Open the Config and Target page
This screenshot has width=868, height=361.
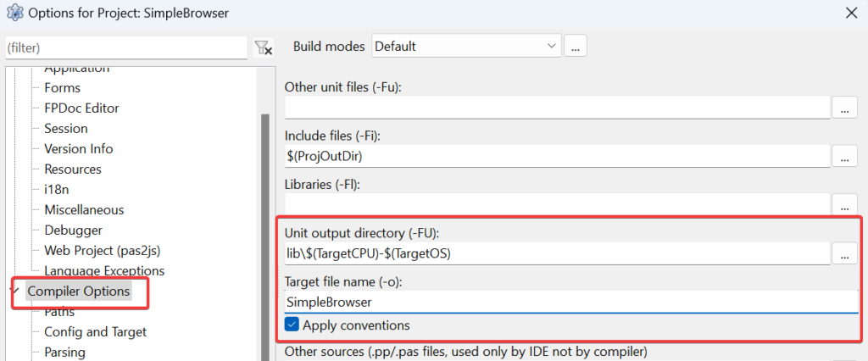pyautogui.click(x=95, y=332)
